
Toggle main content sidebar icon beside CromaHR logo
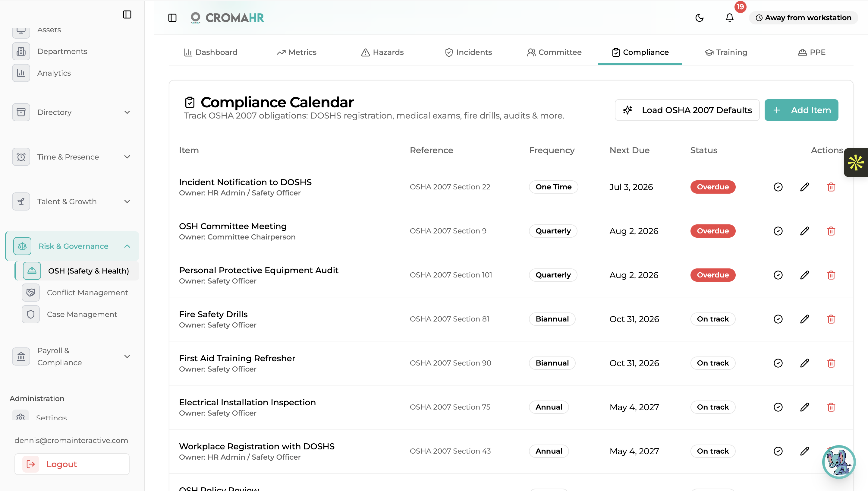172,17
